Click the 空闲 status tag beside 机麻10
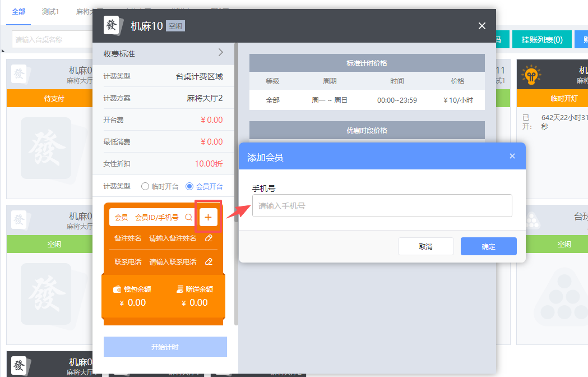 click(x=175, y=26)
